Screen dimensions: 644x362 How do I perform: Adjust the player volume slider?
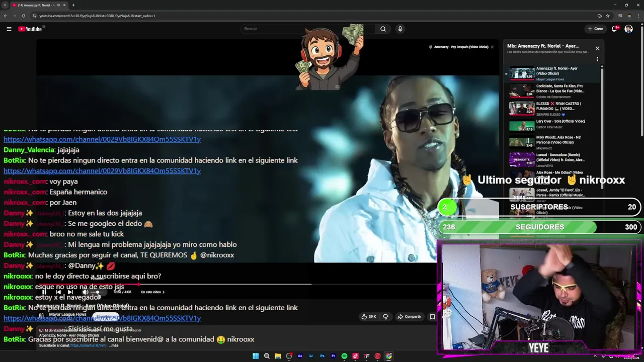click(98, 292)
